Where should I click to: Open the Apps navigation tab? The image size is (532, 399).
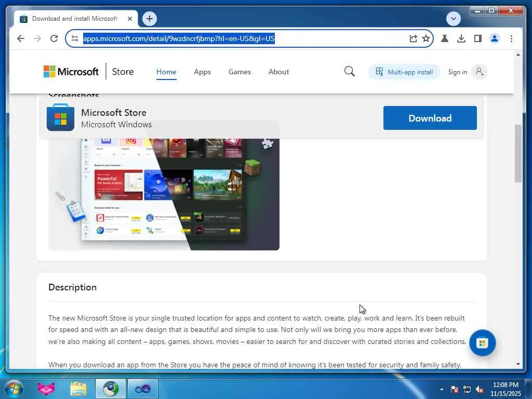pyautogui.click(x=202, y=72)
